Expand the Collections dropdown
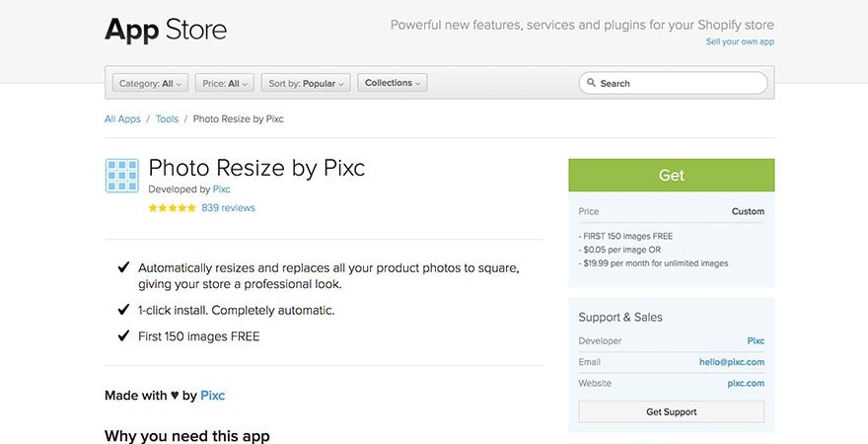Screen dimensions: 868x444 393,84
